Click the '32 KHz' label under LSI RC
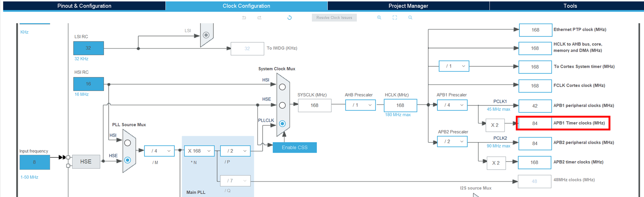Viewport: 644px width, 197px height. [81, 59]
